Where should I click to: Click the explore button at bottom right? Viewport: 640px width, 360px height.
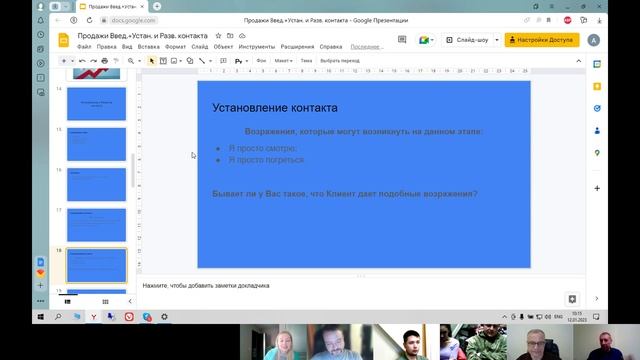pyautogui.click(x=572, y=299)
